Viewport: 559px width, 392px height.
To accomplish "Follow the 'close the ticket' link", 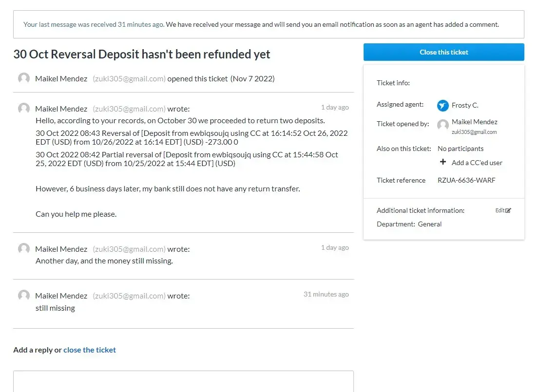I will point(90,350).
